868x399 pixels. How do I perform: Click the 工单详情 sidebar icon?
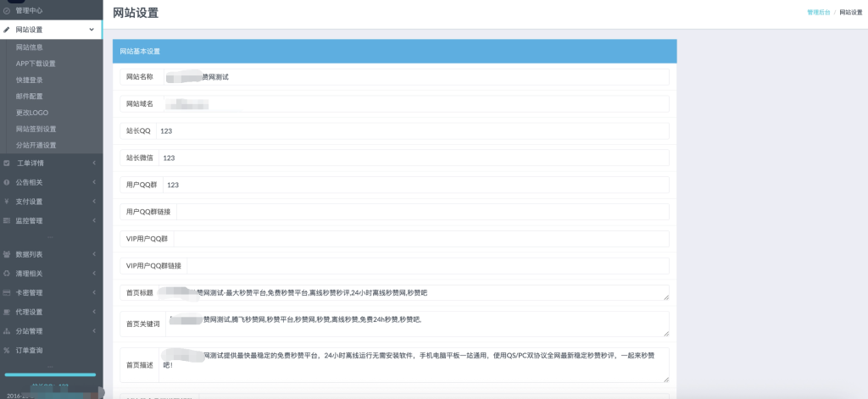[7, 163]
